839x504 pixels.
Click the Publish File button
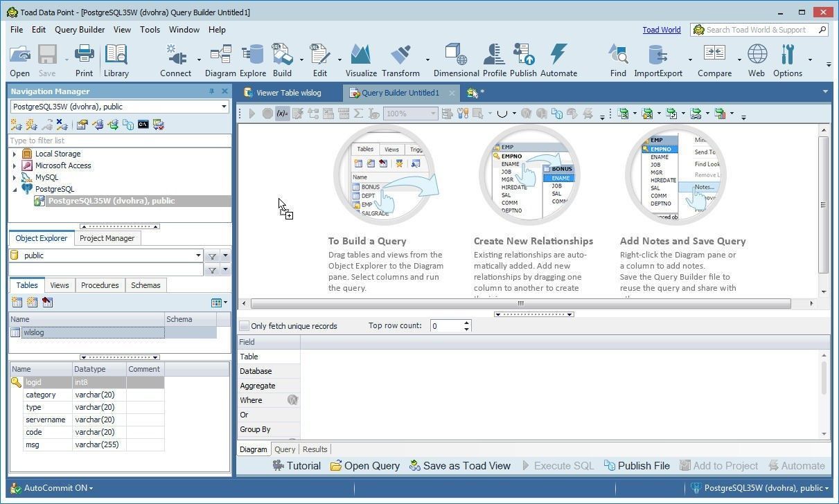637,466
